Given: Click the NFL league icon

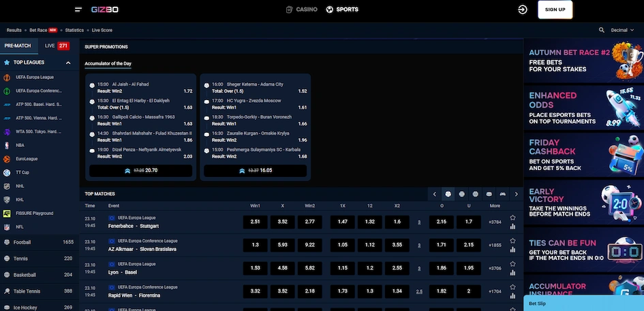Looking at the screenshot, I should 7,227.
